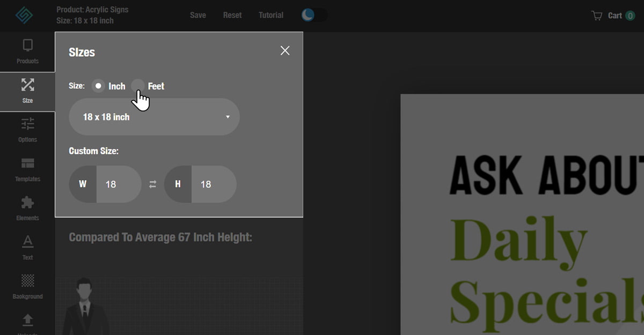This screenshot has height=335, width=644.
Task: Click the Width input field
Action: pos(118,184)
